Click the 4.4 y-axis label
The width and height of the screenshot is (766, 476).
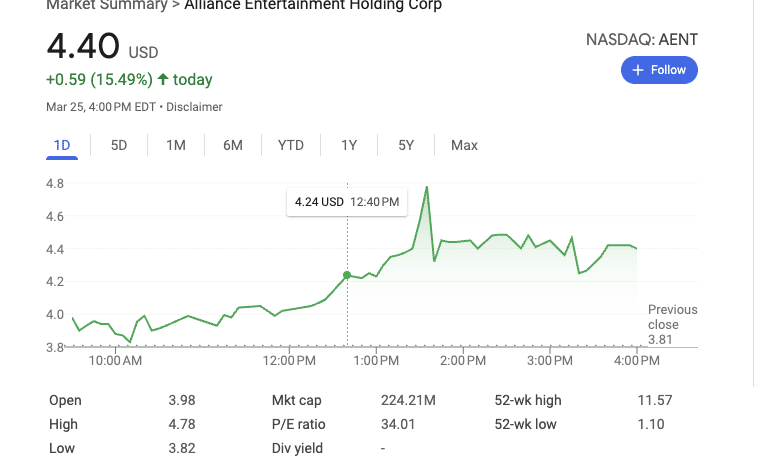55,249
